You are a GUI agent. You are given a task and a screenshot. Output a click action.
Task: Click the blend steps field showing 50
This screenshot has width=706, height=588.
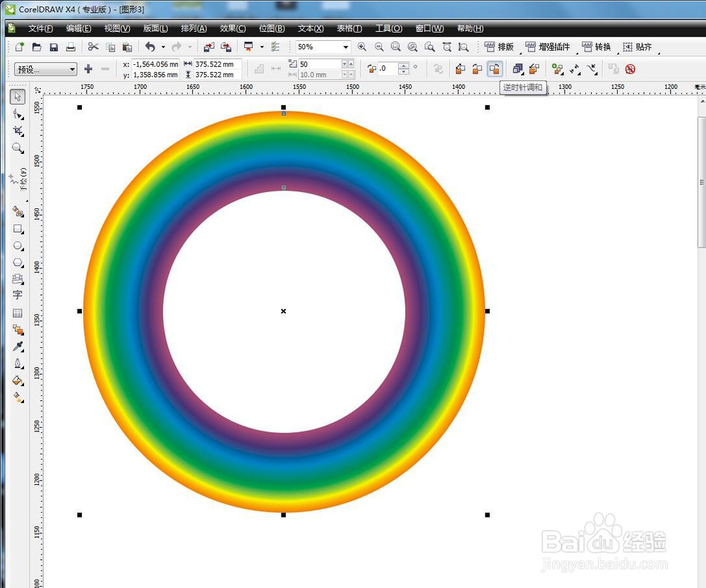click(320, 64)
